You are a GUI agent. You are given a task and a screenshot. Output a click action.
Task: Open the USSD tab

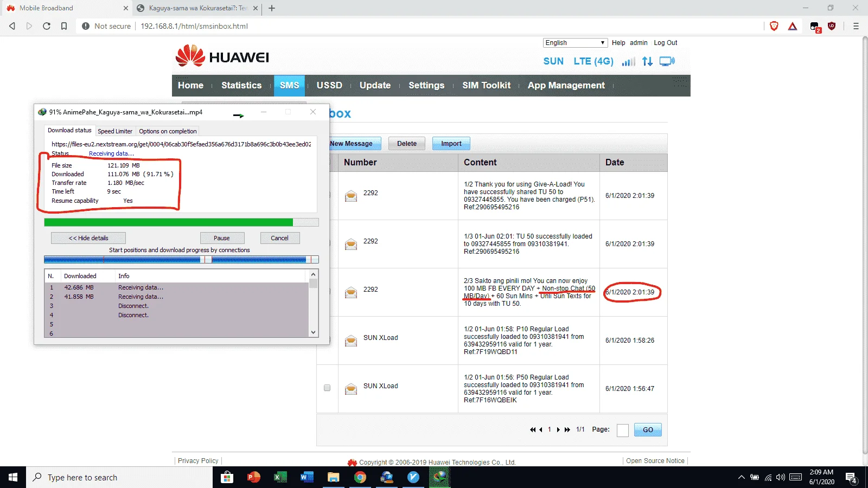click(x=329, y=85)
